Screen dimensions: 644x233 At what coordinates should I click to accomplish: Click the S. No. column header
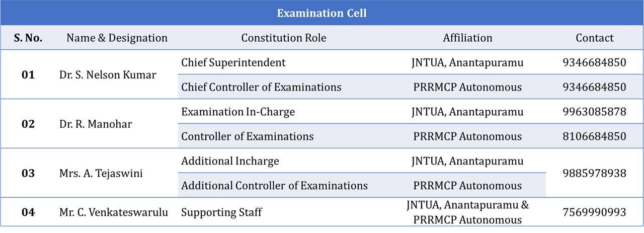[x=28, y=38]
